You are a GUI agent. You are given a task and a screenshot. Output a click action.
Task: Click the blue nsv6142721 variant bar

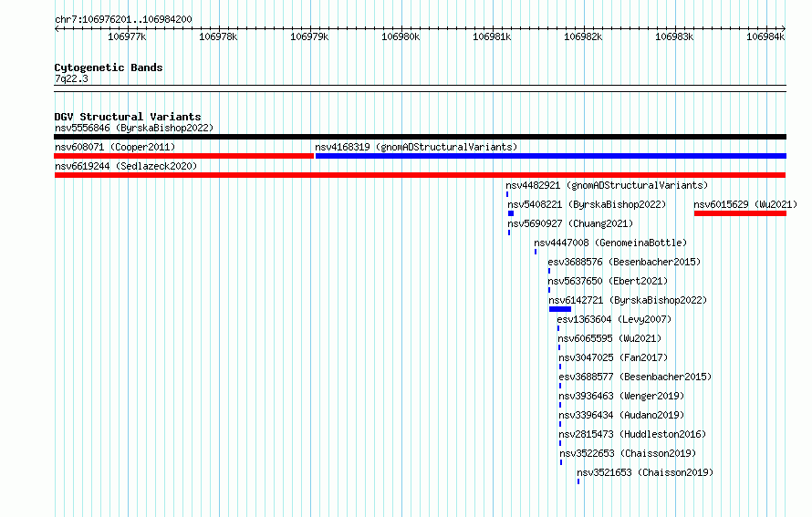tap(560, 309)
